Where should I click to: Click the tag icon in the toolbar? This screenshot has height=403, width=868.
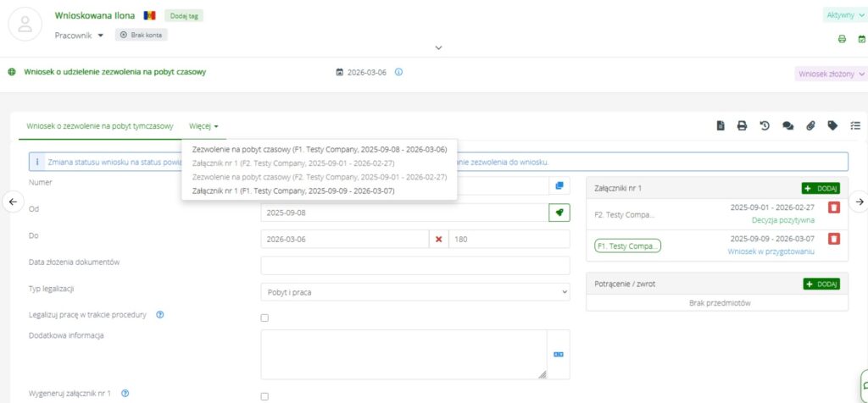point(832,126)
